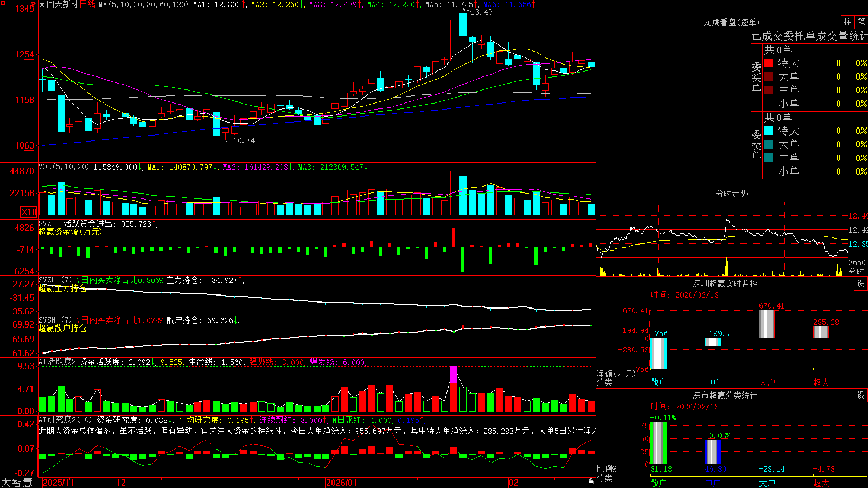The height and width of the screenshot is (488, 868).
Task: Open MA(5,10,20,30,60,120) indicator parameters
Action: click(x=143, y=4)
